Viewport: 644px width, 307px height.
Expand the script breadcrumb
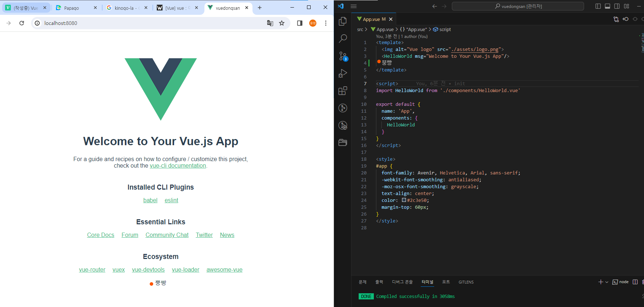[x=442, y=30]
